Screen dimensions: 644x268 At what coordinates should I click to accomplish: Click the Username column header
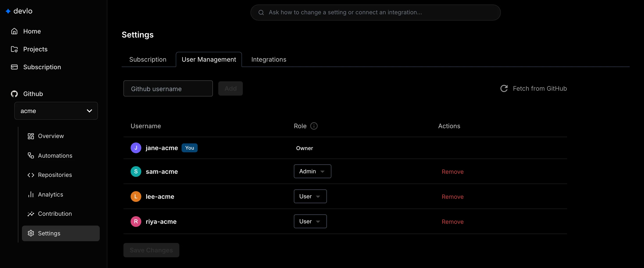coord(146,126)
